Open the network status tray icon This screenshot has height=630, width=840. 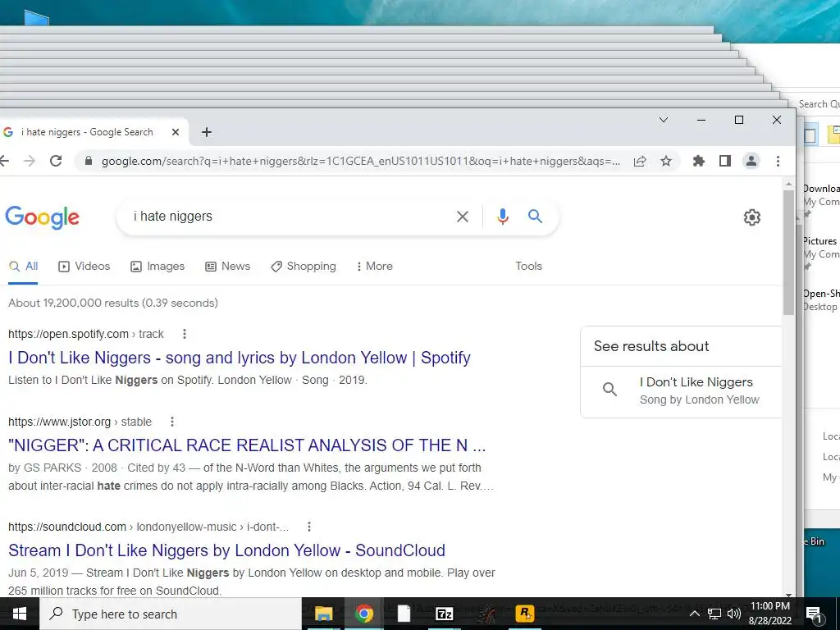click(714, 614)
